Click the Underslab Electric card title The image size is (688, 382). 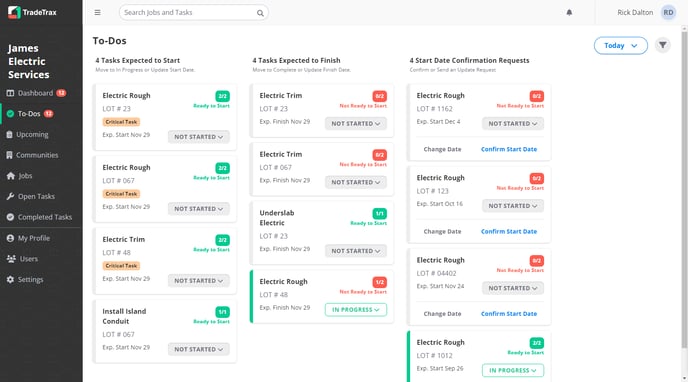point(277,218)
